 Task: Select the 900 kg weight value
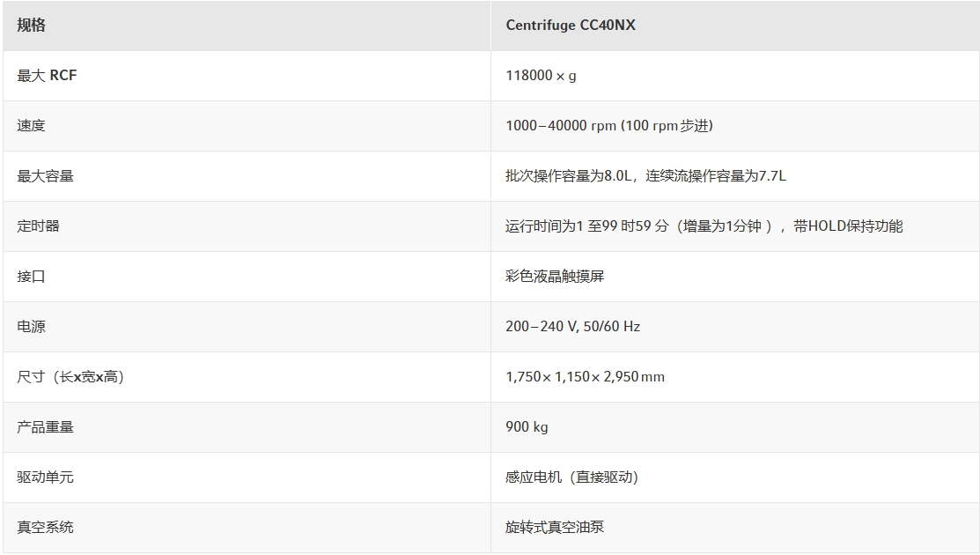click(527, 427)
